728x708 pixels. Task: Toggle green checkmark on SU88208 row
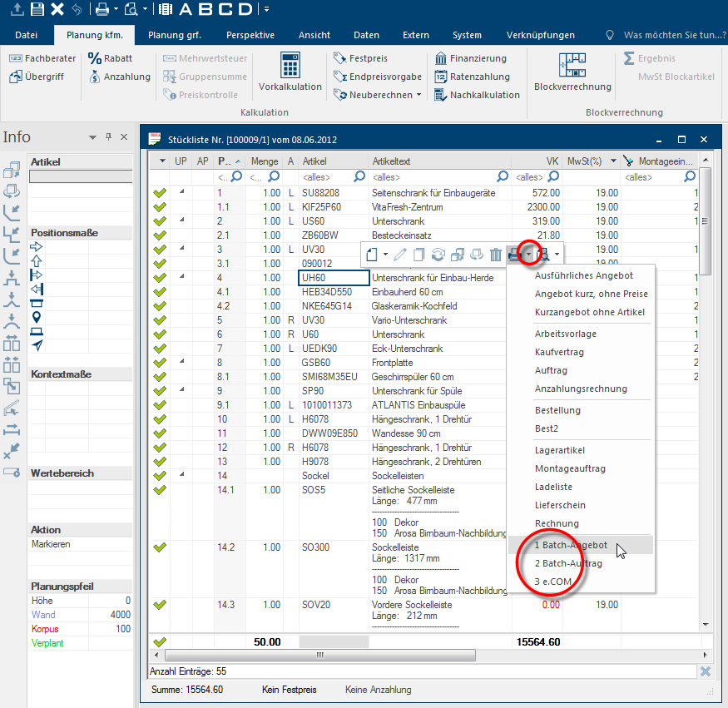pyautogui.click(x=160, y=193)
